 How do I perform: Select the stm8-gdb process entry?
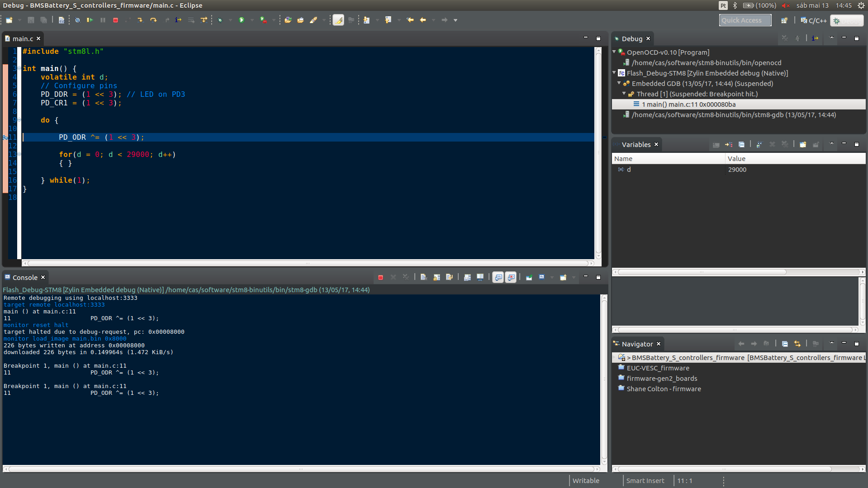(730, 115)
